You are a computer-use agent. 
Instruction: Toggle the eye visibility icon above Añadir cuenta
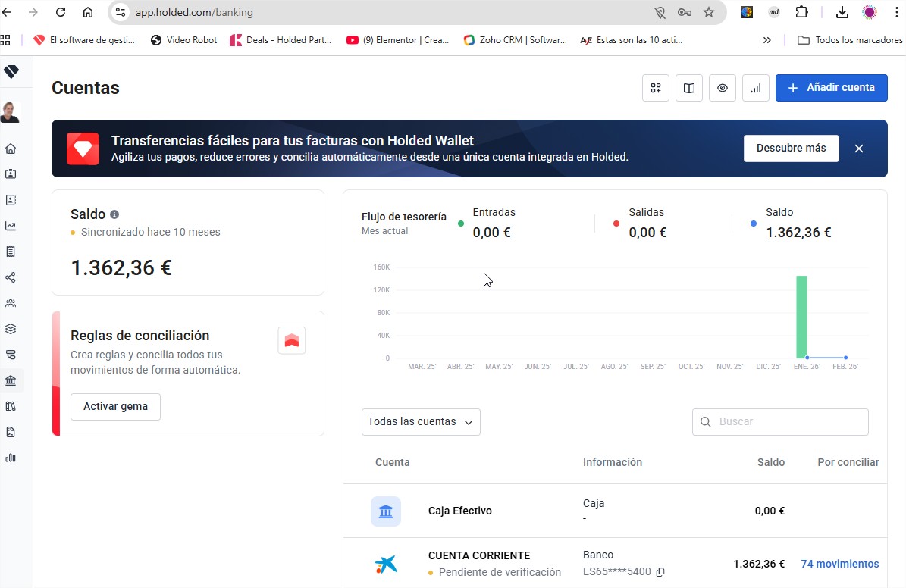click(722, 88)
